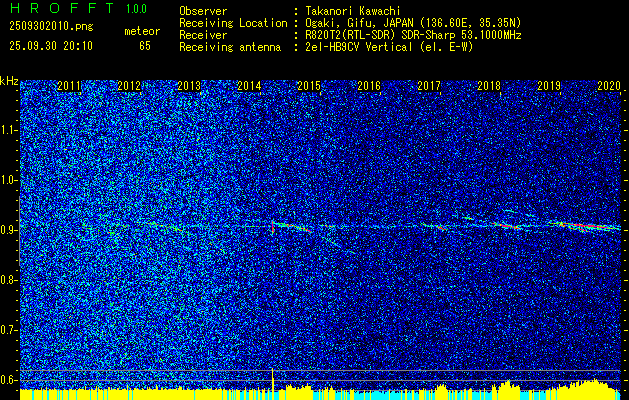Click the 0.7 frequency axis label
The height and width of the screenshot is (400, 629).
pyautogui.click(x=8, y=330)
